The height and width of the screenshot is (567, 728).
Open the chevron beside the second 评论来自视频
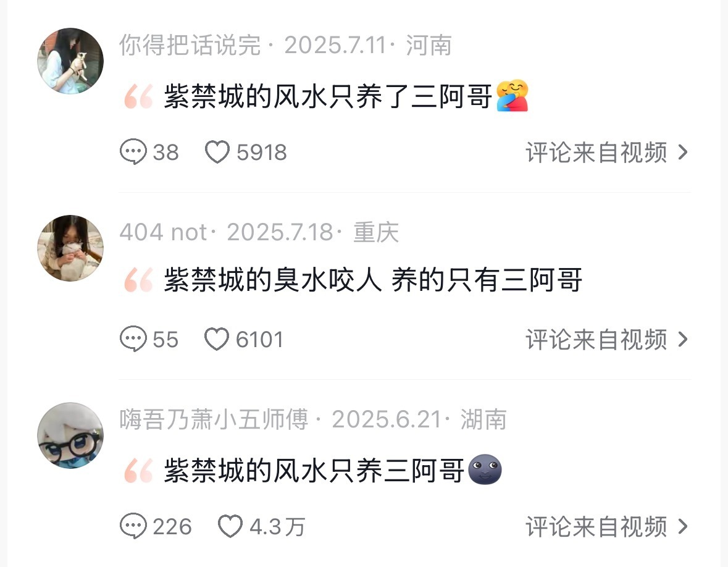682,340
